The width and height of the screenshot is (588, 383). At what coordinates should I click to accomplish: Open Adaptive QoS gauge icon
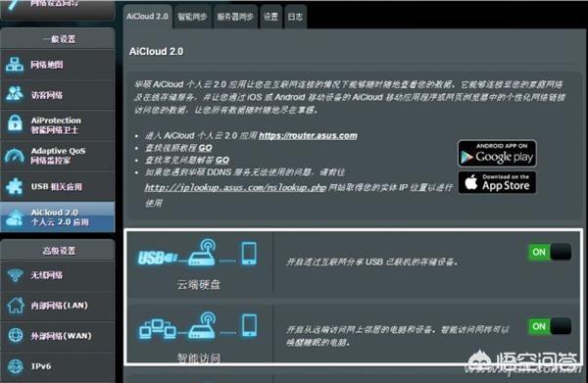[x=15, y=155]
